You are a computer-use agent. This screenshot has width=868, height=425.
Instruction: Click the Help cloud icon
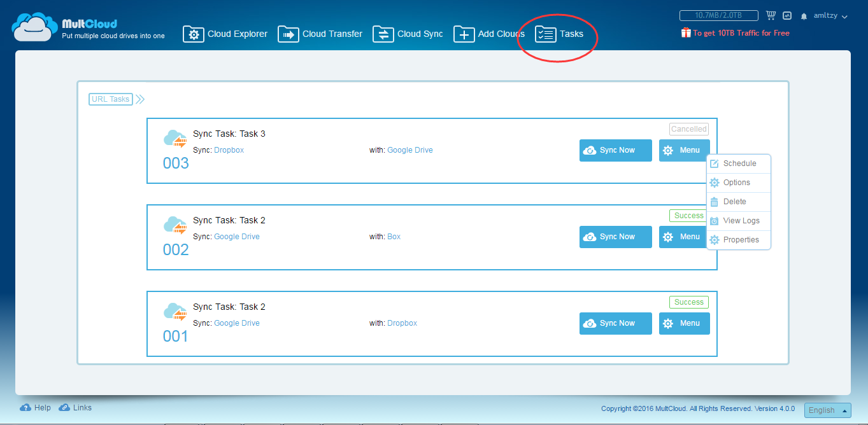pyautogui.click(x=25, y=408)
